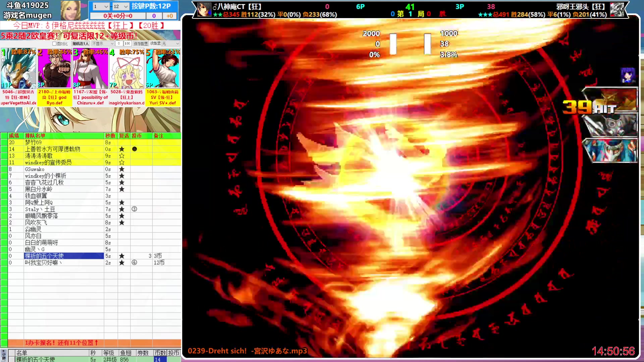Select queue row 白白的萌萌呀
This screenshot has width=644, height=362.
click(x=91, y=243)
